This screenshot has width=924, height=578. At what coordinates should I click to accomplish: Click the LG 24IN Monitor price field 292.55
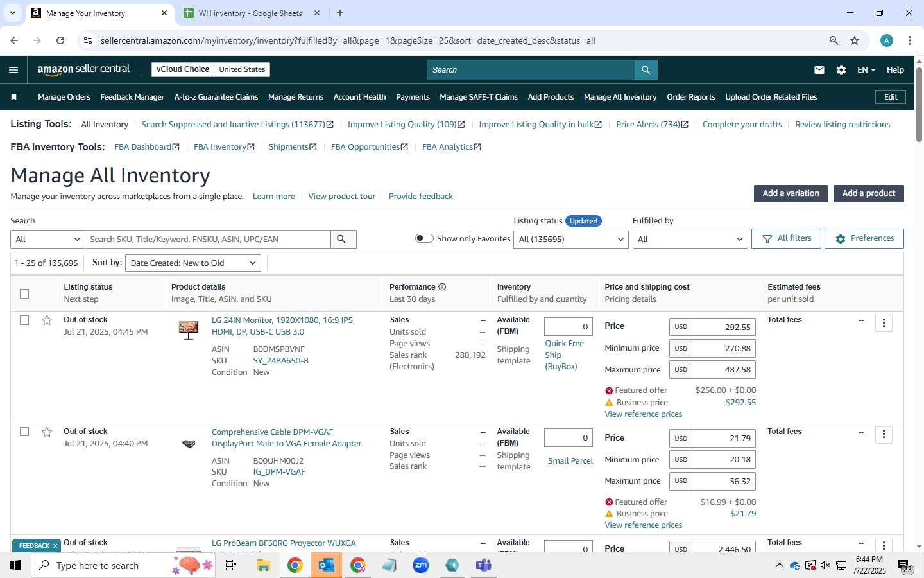(723, 327)
